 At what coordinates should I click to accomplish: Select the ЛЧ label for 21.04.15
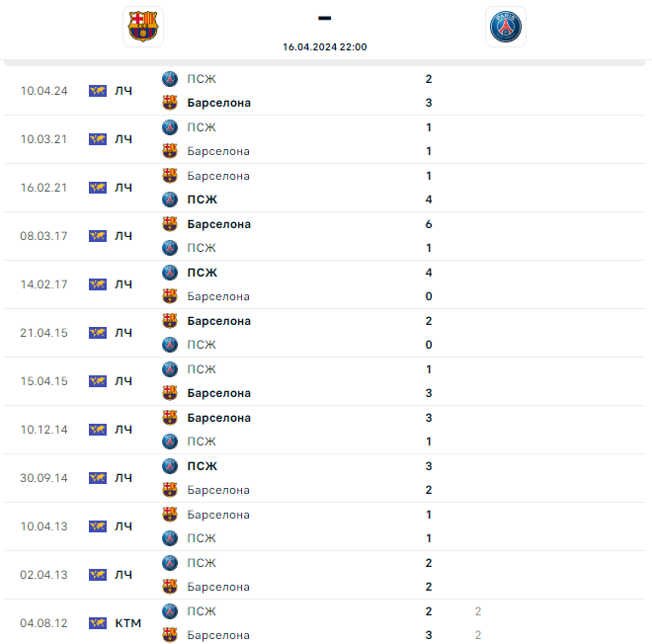(123, 333)
